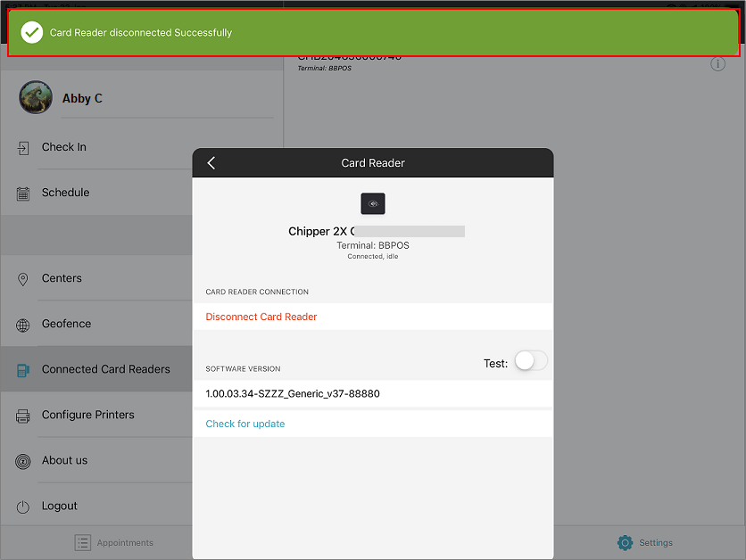Viewport: 746px width, 560px height.
Task: Click the background 'Terminal: BBPOS' list entry
Action: tap(325, 69)
